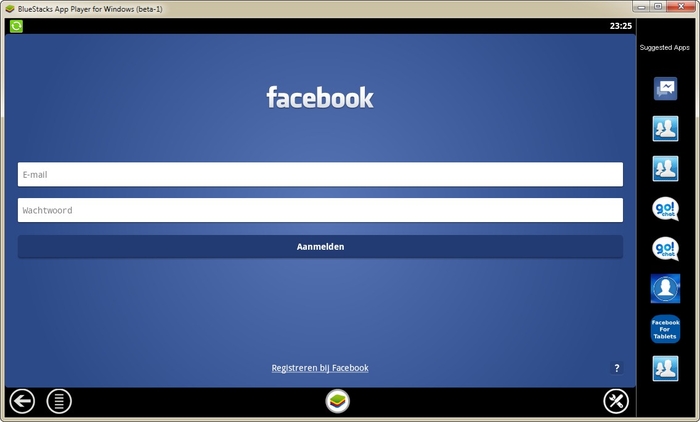The width and height of the screenshot is (700, 422).
Task: Open BlueStacks settings tools icon
Action: pyautogui.click(x=616, y=401)
